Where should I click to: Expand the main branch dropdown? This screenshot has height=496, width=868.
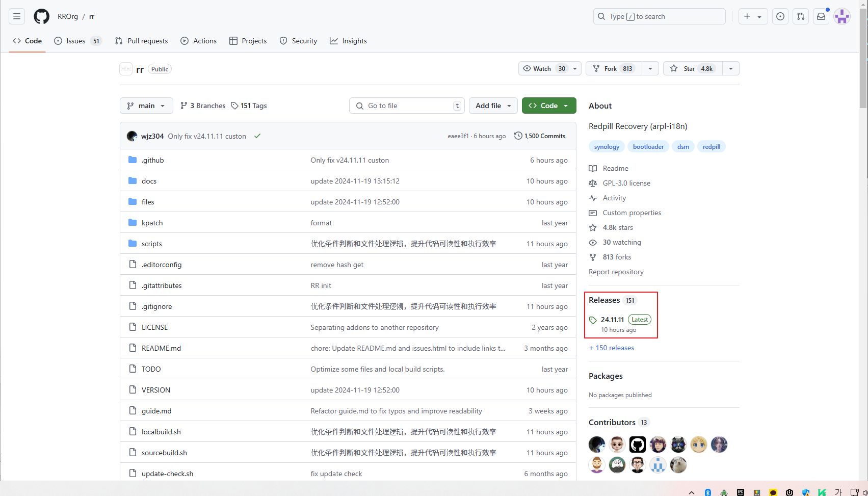click(146, 106)
